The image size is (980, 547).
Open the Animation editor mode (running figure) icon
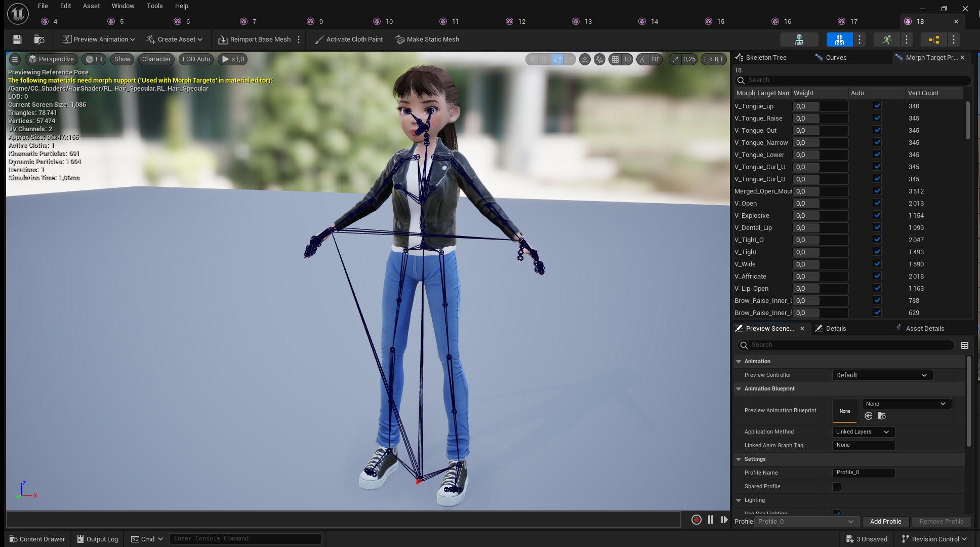[x=886, y=40]
